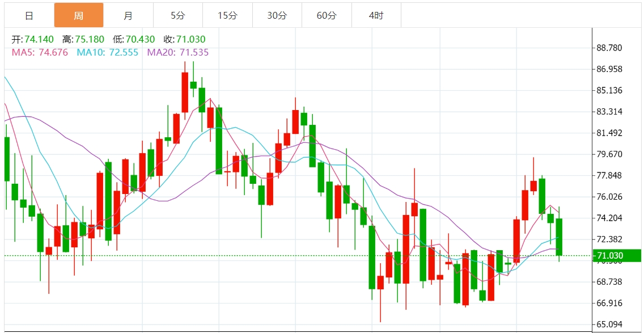Switch to the 4时 interval tab
This screenshot has height=333, width=644.
[x=376, y=16]
